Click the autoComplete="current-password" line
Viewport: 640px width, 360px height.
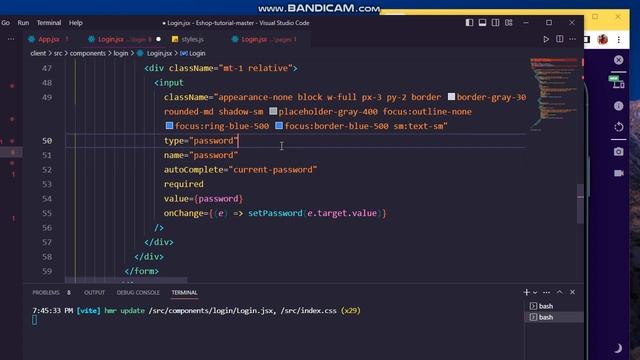coord(240,170)
